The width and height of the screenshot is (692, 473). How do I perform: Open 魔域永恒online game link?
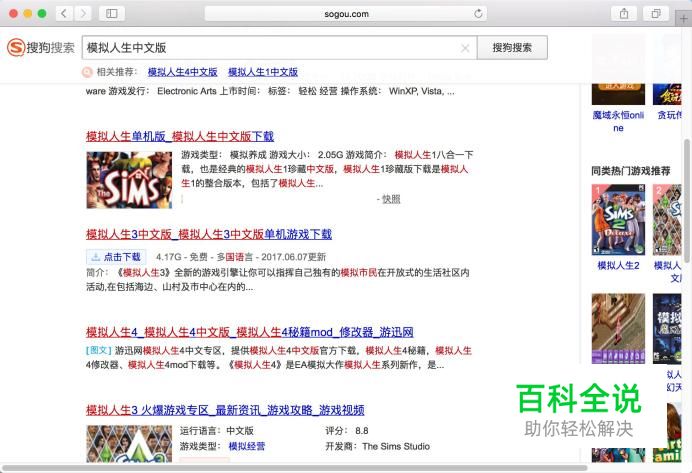tap(618, 121)
